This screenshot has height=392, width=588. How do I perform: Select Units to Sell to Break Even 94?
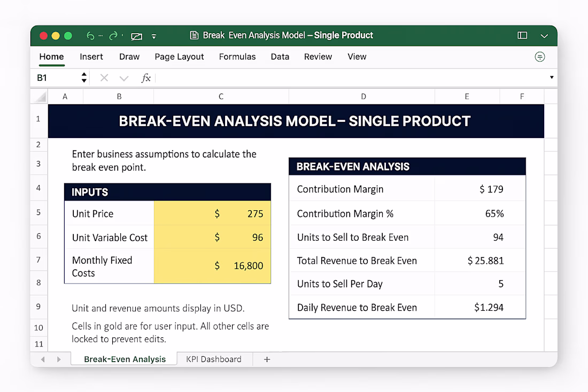click(480, 237)
